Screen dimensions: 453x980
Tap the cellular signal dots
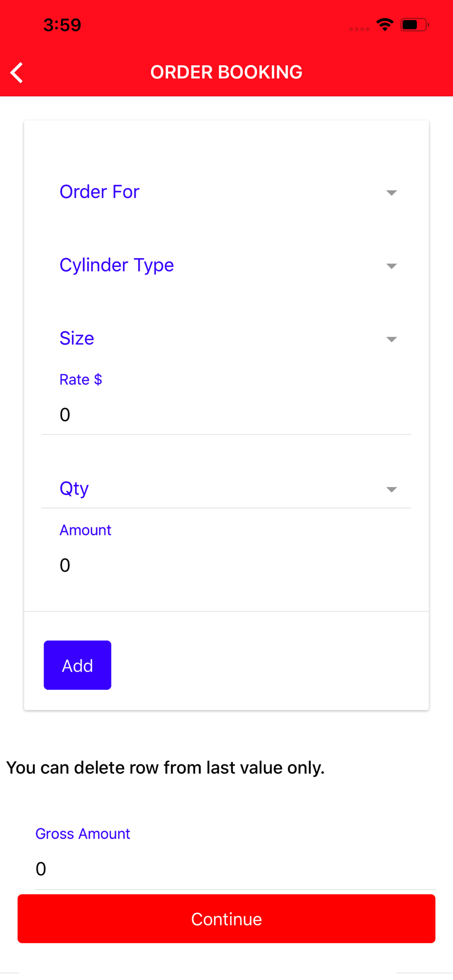[359, 29]
